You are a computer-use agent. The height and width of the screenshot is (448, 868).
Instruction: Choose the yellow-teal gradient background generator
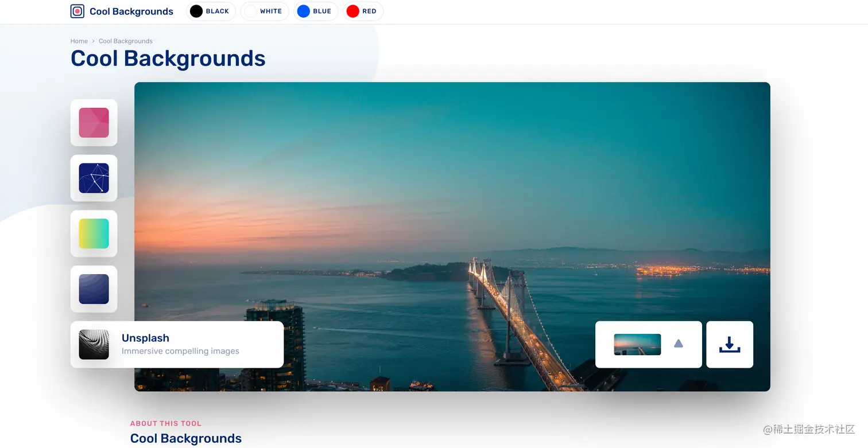pyautogui.click(x=94, y=233)
